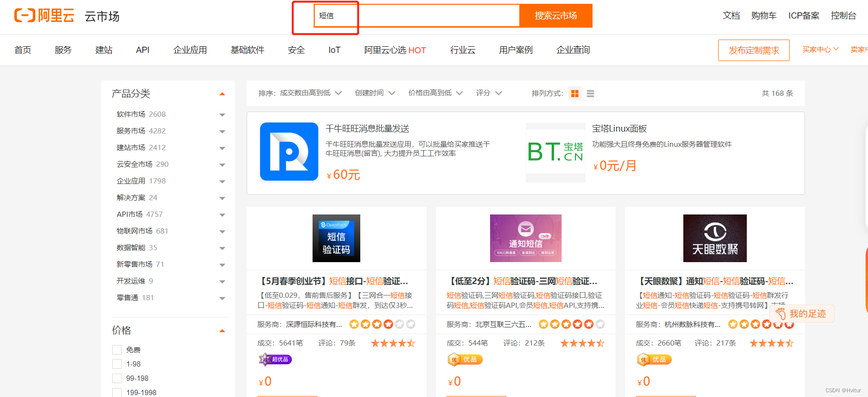Screen dimensions: 868x397
Task: Collapse the 产品分类 section
Action: (x=222, y=94)
